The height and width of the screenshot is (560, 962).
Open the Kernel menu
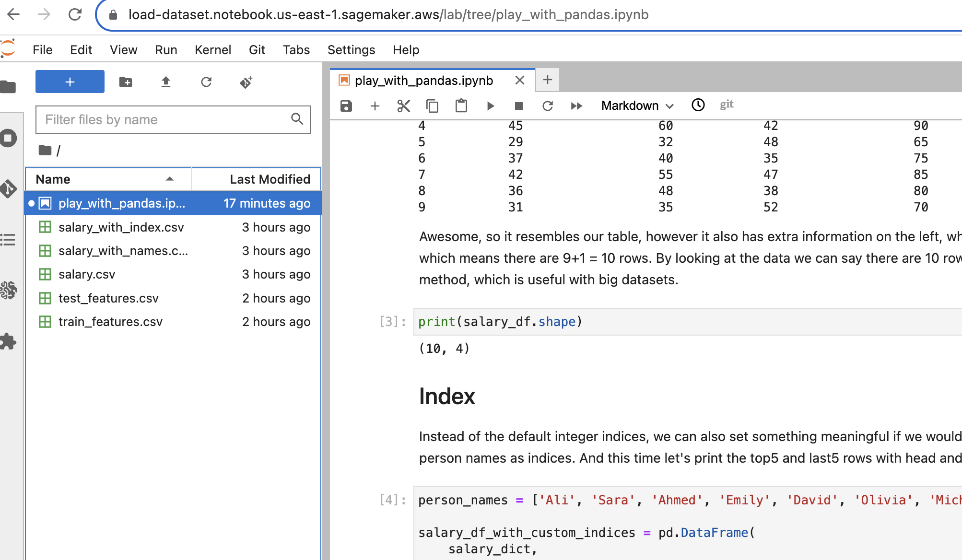213,50
